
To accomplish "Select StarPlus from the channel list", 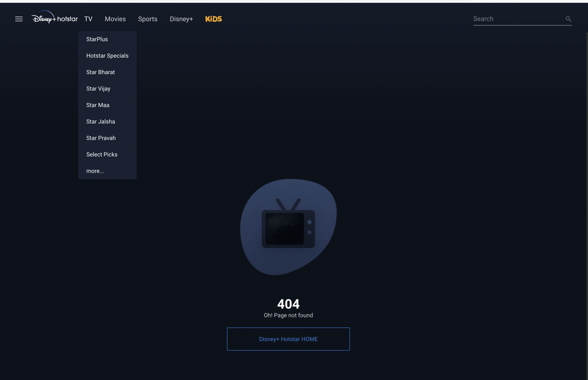I will tap(97, 39).
